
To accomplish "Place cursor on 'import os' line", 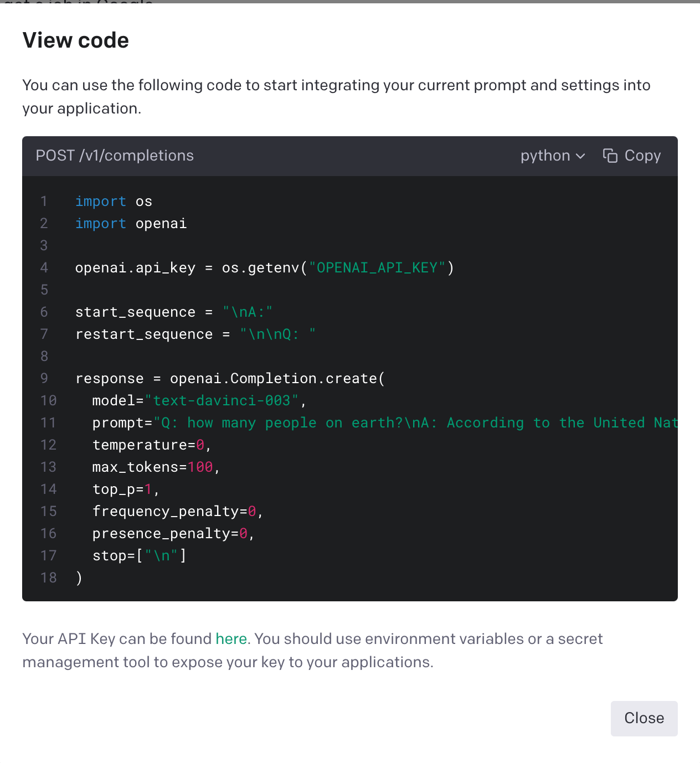I will (114, 202).
